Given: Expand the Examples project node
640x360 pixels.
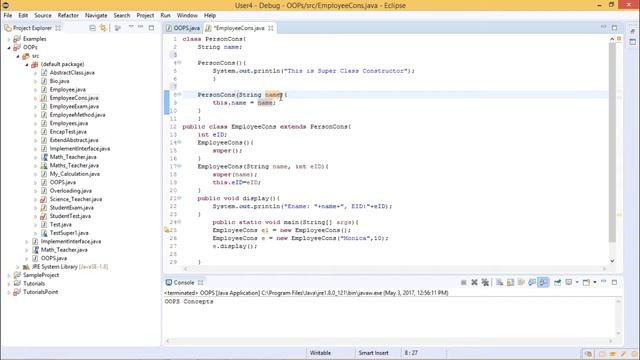Looking at the screenshot, I should pyautogui.click(x=9, y=39).
